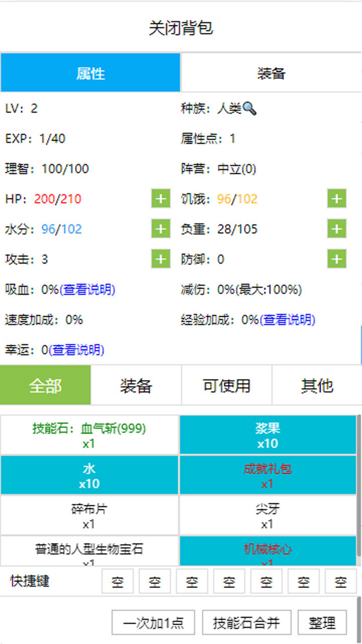Screen dimensions: 362x644
Task: Add a point to 攻击 stat
Action: [160, 259]
